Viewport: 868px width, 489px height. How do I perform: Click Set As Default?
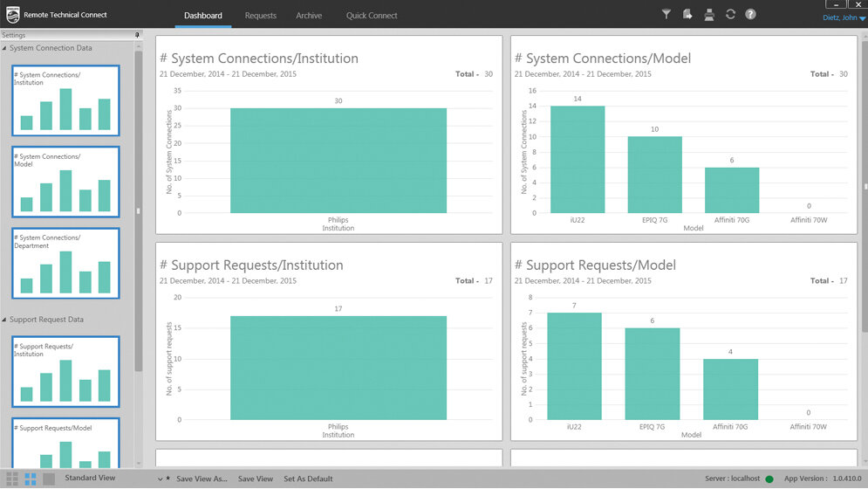(308, 479)
